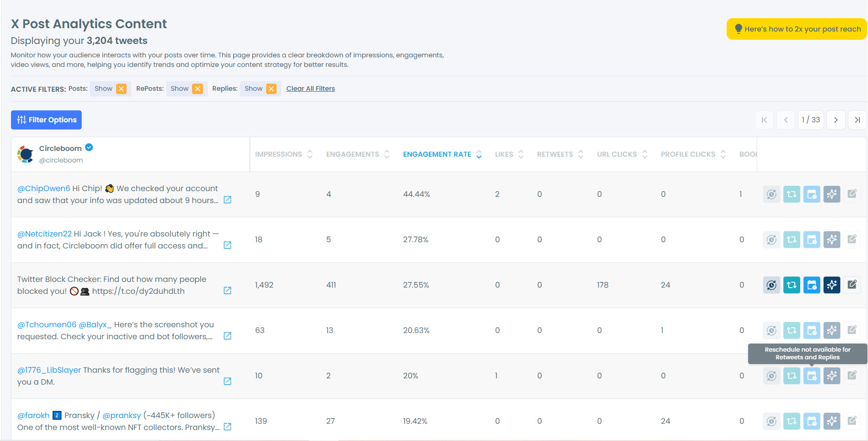Click AI sparkle icon for Twitter Block Checker post
The image size is (868, 441).
(x=832, y=285)
